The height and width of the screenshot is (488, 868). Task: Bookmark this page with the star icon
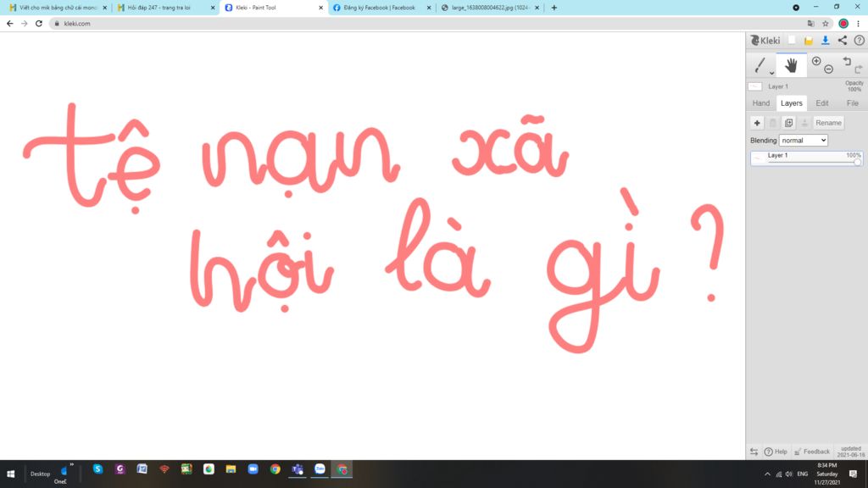click(x=826, y=23)
